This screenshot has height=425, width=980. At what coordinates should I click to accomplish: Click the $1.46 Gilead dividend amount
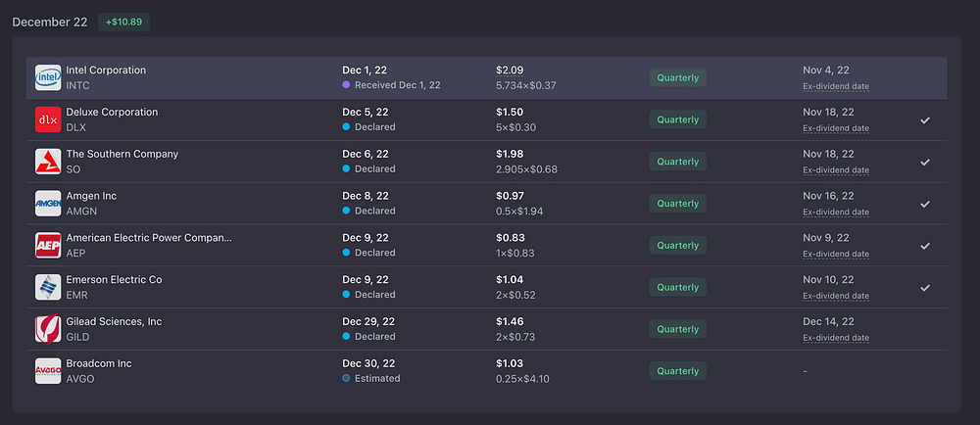(x=510, y=321)
